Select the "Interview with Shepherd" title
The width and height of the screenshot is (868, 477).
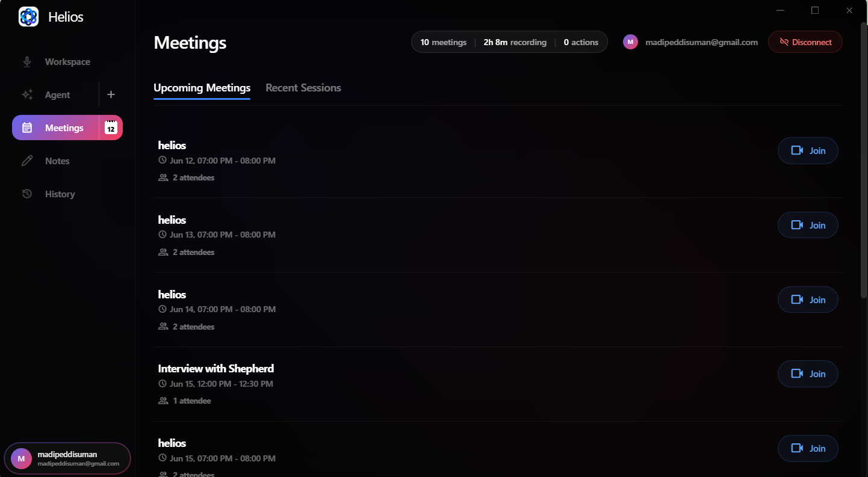point(216,369)
